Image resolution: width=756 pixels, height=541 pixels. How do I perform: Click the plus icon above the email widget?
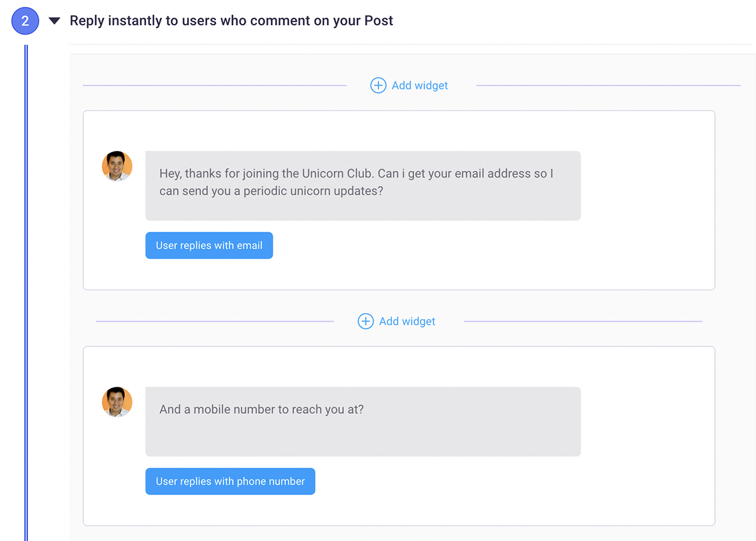point(378,86)
